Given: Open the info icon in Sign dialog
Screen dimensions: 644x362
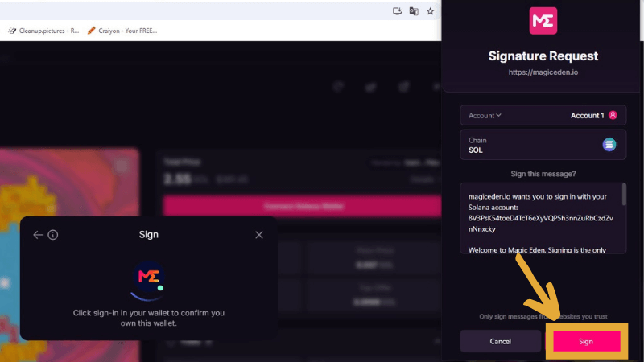Looking at the screenshot, I should 53,235.
